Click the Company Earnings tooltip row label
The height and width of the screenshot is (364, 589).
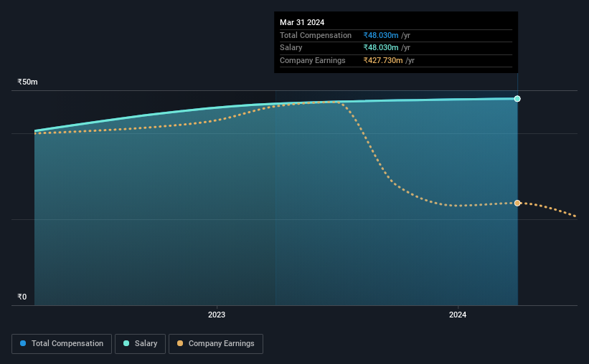[x=313, y=60]
